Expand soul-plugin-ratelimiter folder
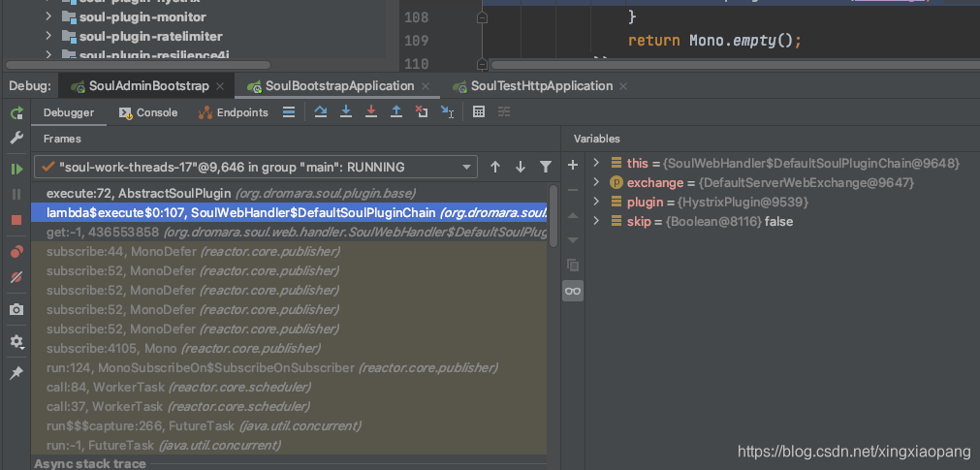Screen dimensions: 980x470 [48, 36]
